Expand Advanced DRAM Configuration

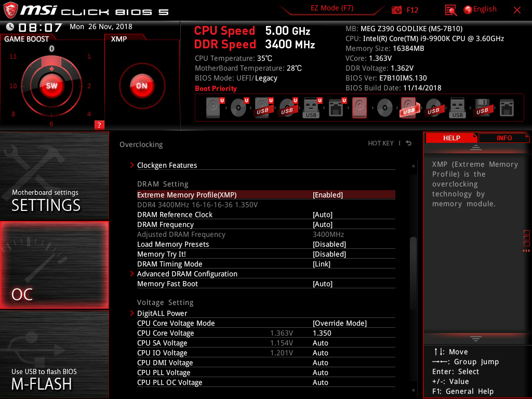tap(187, 274)
